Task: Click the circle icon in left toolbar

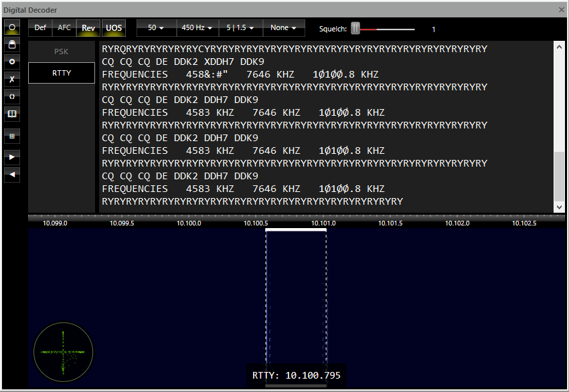Action: tap(12, 27)
